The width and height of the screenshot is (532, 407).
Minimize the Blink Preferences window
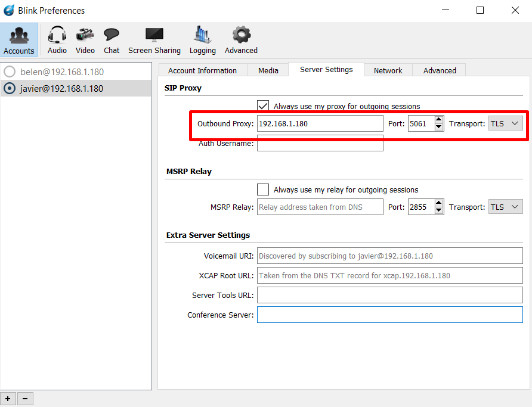(x=446, y=10)
